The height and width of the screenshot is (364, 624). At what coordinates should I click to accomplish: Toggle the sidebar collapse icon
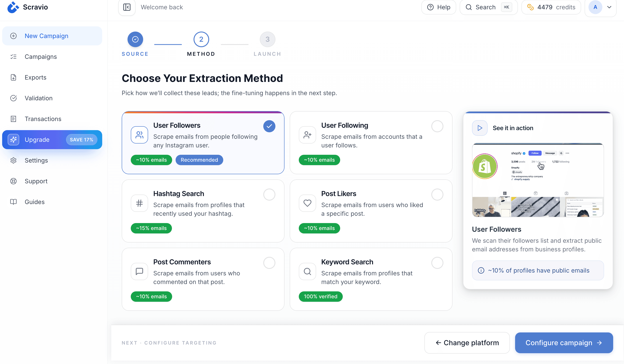point(127,7)
